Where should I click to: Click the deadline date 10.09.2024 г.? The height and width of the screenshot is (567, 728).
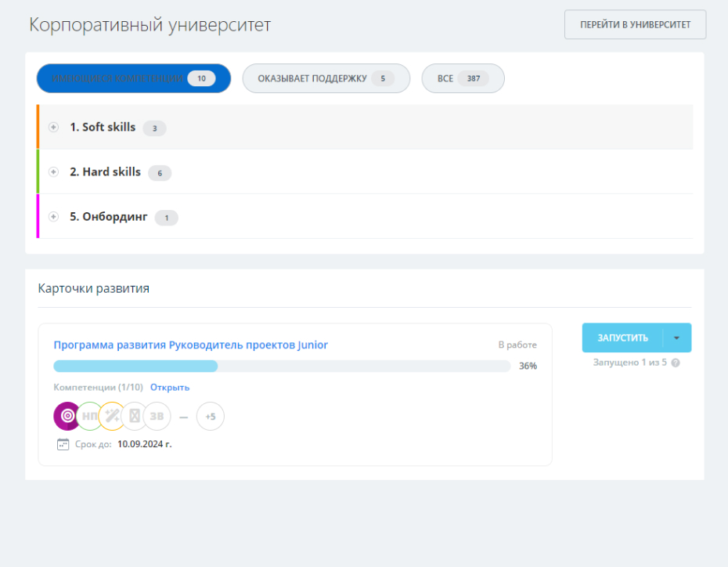(144, 444)
